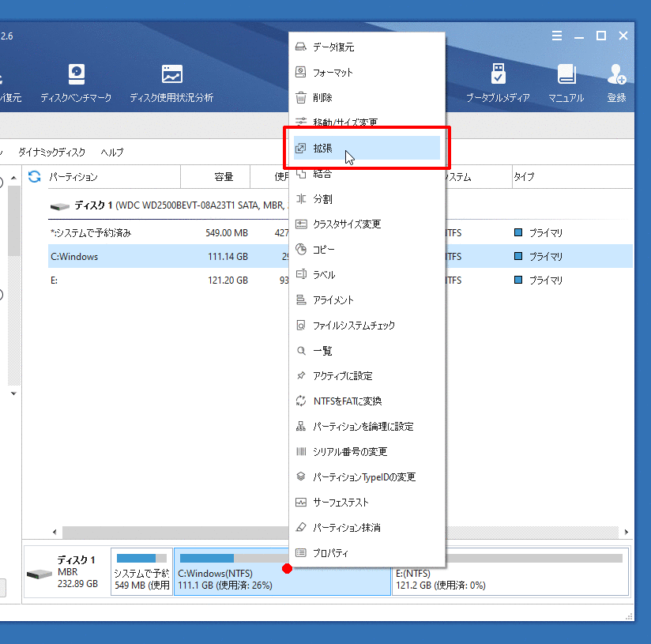This screenshot has height=644, width=651.
Task: Click the refresh icon beside パーティション header
Action: [34, 177]
